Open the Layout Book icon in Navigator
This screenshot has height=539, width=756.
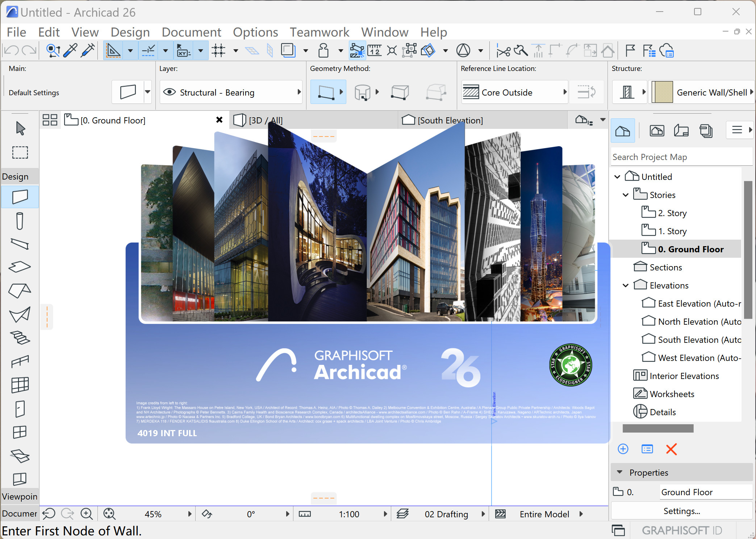click(681, 130)
